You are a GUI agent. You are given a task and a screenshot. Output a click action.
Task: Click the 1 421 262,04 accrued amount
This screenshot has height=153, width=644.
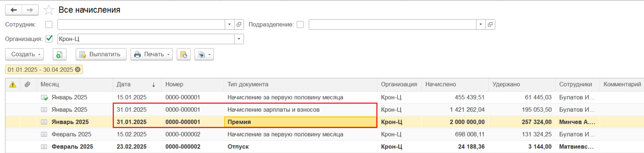point(467,110)
